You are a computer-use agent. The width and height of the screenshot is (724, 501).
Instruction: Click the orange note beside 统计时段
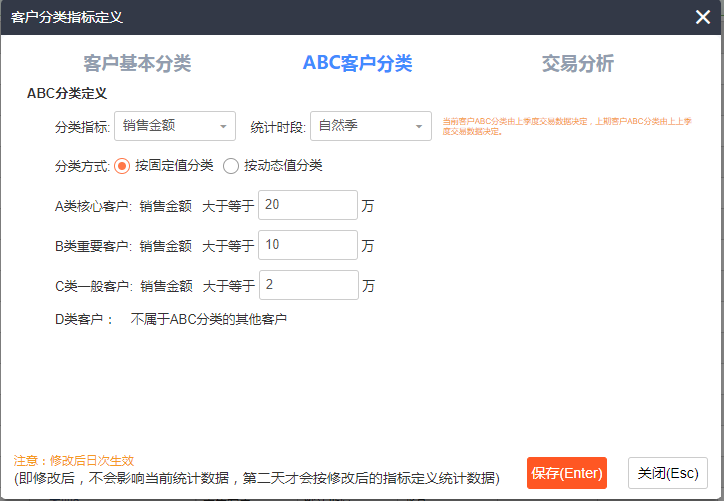click(x=566, y=126)
